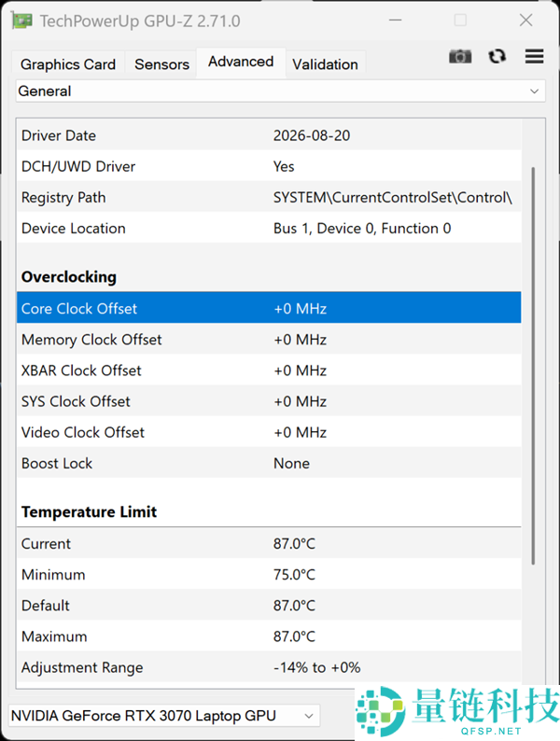The image size is (560, 741).
Task: Click the Bus 1, Device 0 value
Action: point(362,229)
